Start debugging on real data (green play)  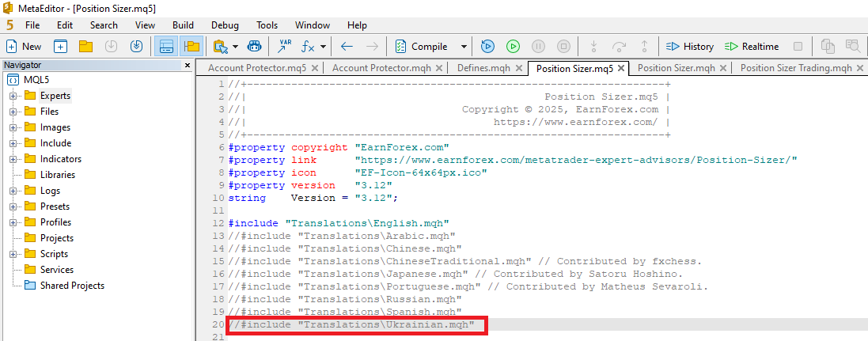coord(514,47)
